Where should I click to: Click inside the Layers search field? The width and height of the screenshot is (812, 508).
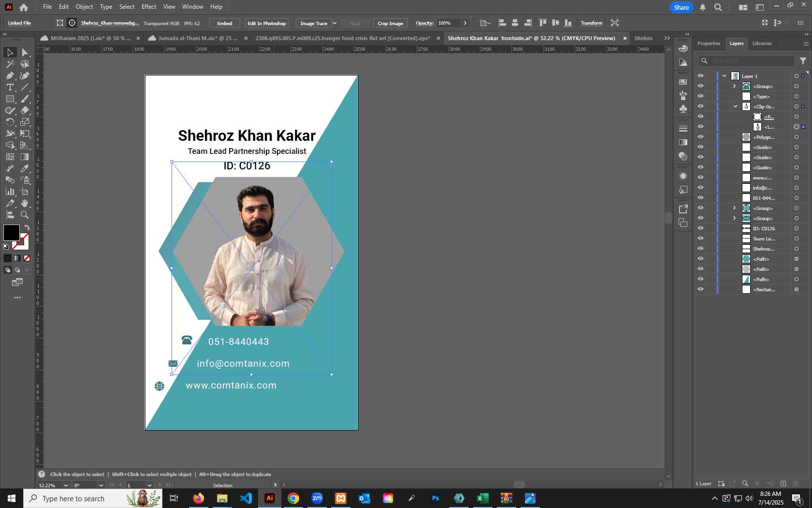click(746, 61)
